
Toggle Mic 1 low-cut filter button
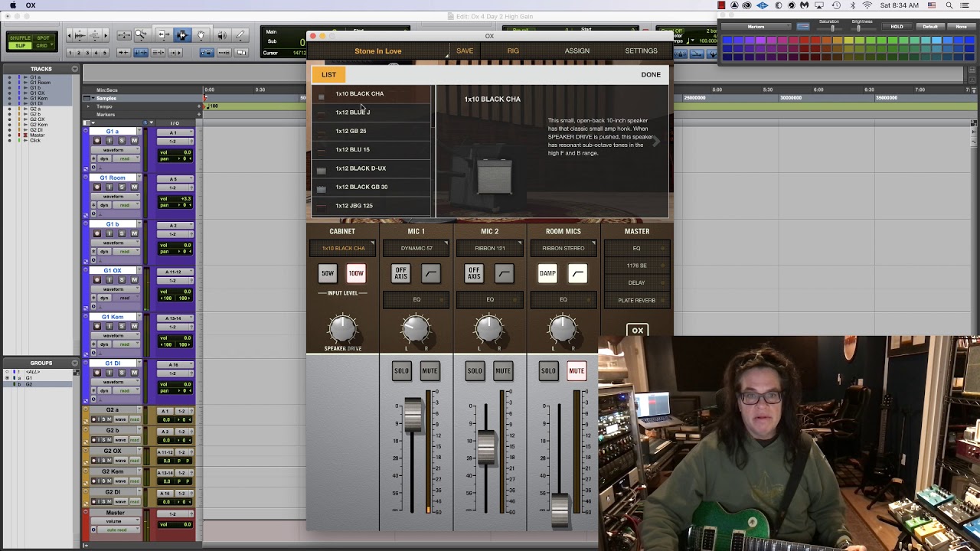(431, 273)
